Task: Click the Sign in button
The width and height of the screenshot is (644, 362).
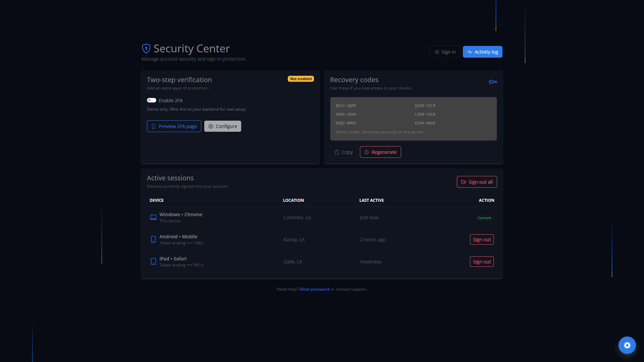Action: [445, 52]
